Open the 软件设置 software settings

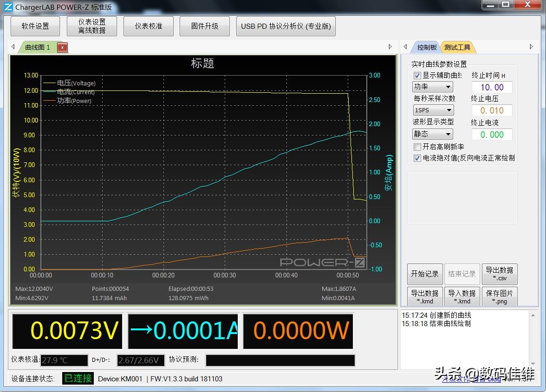(x=35, y=26)
